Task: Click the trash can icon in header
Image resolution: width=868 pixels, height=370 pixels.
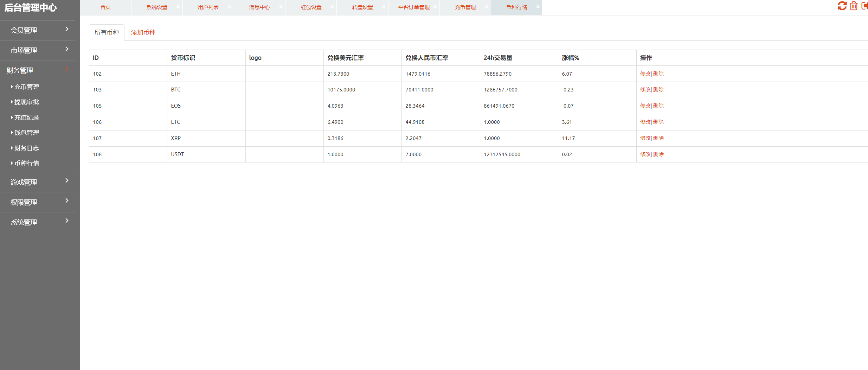Action: pyautogui.click(x=854, y=6)
